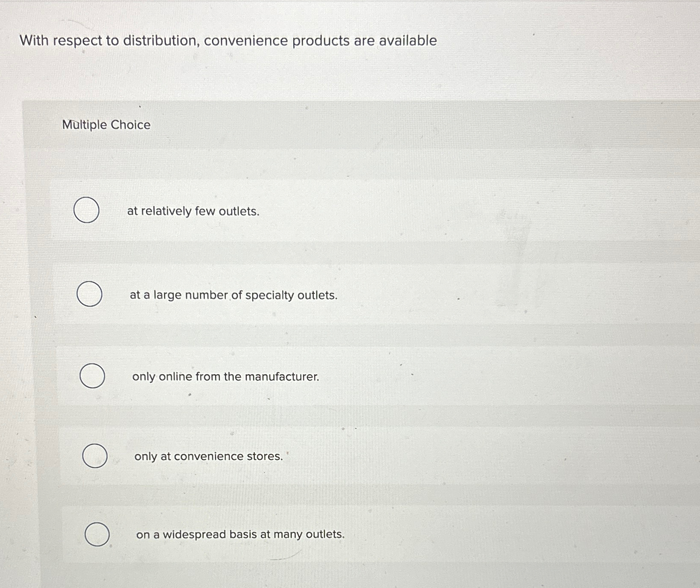
Task: Select radio for 'widespread basis at many outlets'
Action: (97, 534)
